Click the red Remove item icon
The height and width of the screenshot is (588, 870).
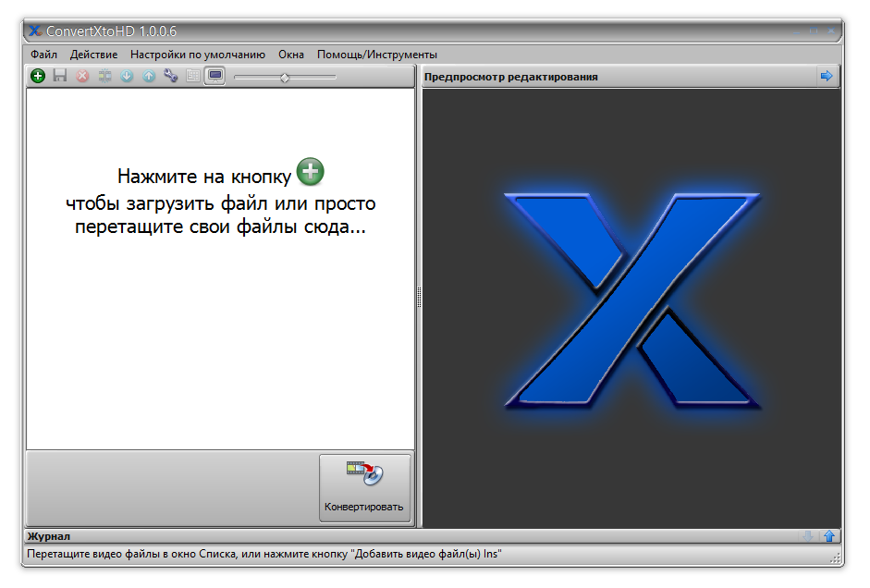pyautogui.click(x=82, y=76)
